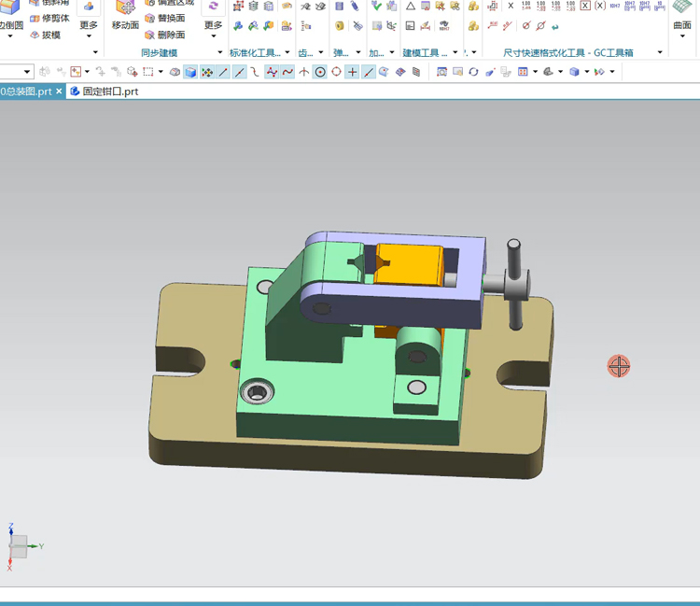Viewport: 700px width, 606px height.
Task: Toggle the snap quadrant point option
Action: [x=336, y=72]
